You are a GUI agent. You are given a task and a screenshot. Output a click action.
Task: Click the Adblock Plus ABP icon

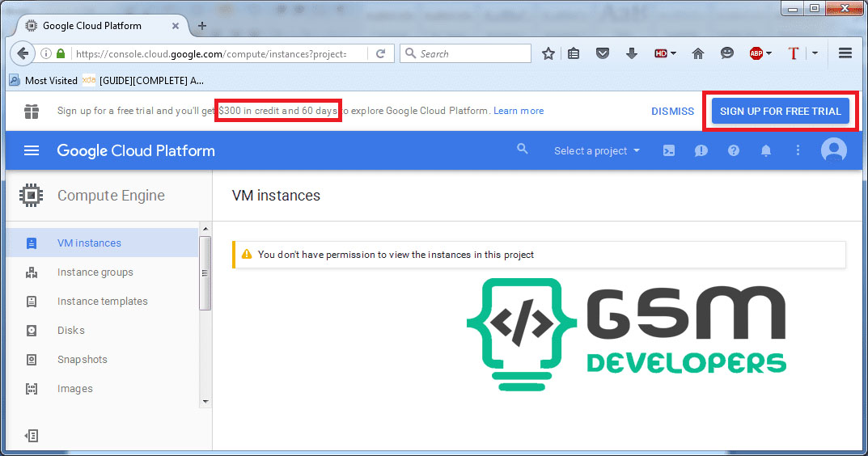click(756, 53)
